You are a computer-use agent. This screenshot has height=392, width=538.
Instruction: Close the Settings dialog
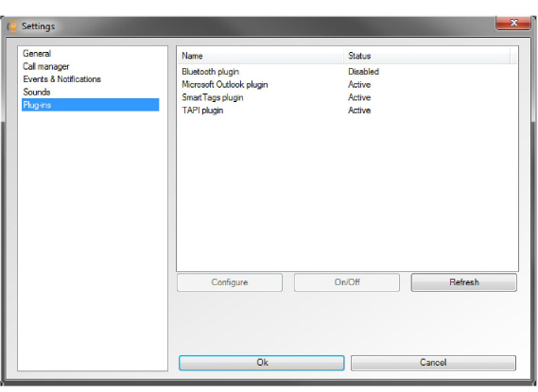[513, 23]
